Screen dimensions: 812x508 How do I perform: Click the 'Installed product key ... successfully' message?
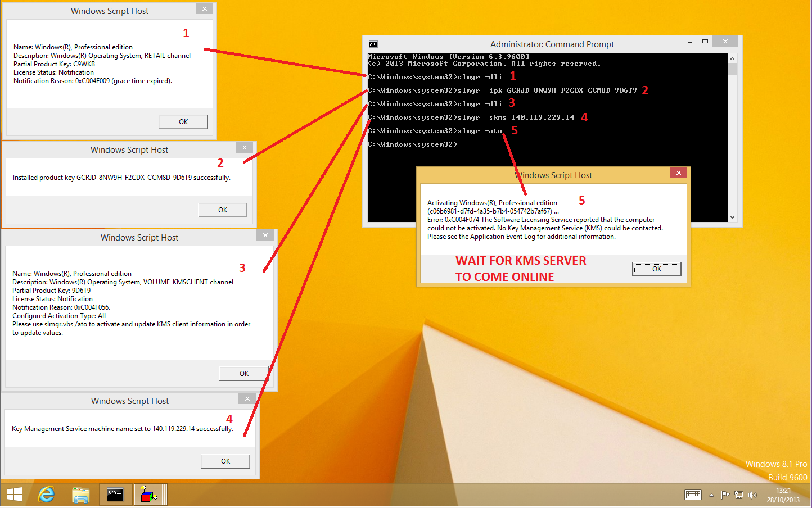(121, 178)
